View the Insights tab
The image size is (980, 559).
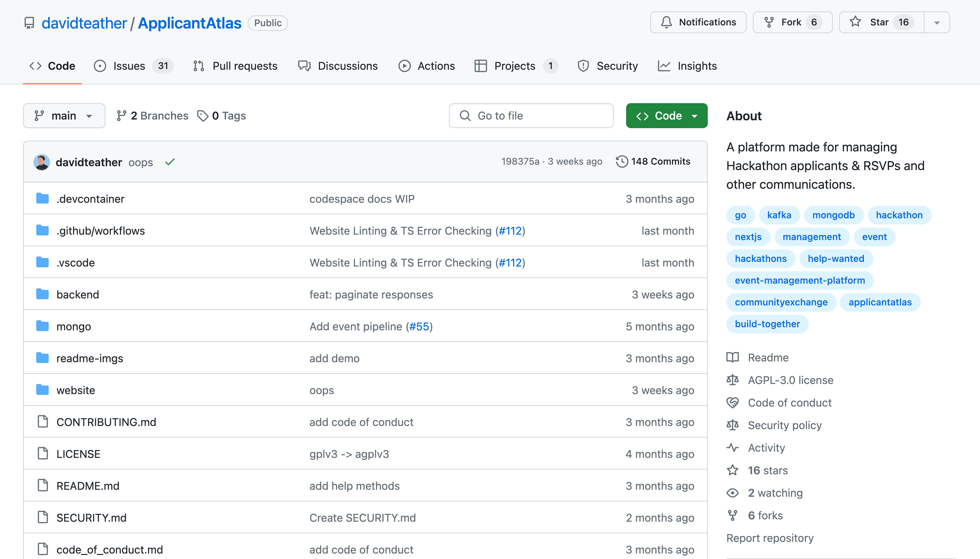[x=687, y=66]
